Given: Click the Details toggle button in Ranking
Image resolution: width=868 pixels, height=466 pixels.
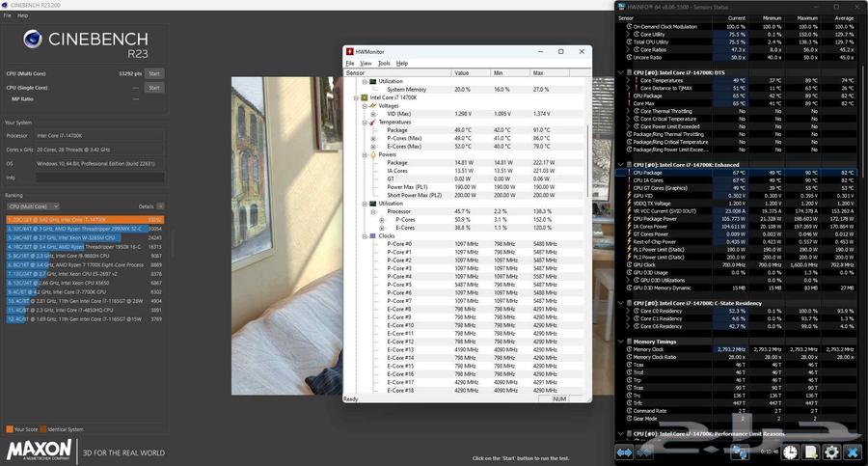Looking at the screenshot, I should click(x=160, y=206).
